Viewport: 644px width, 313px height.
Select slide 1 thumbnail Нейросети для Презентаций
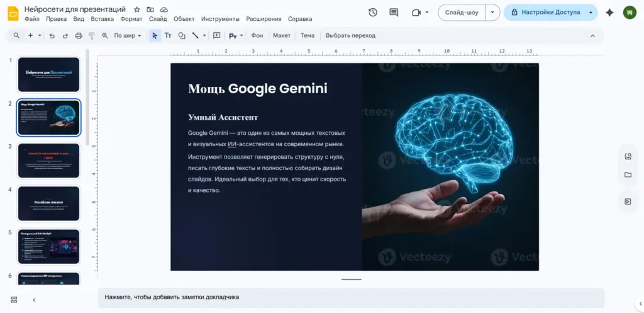48,74
